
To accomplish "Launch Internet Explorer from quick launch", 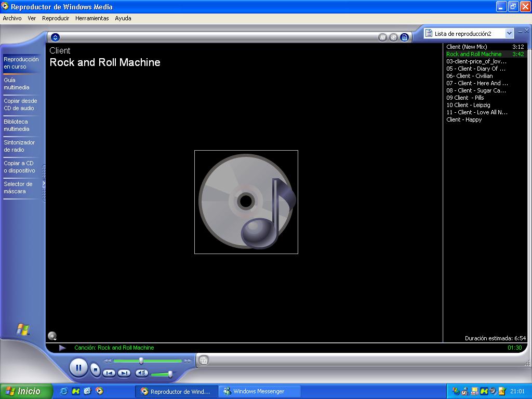I will pyautogui.click(x=63, y=391).
